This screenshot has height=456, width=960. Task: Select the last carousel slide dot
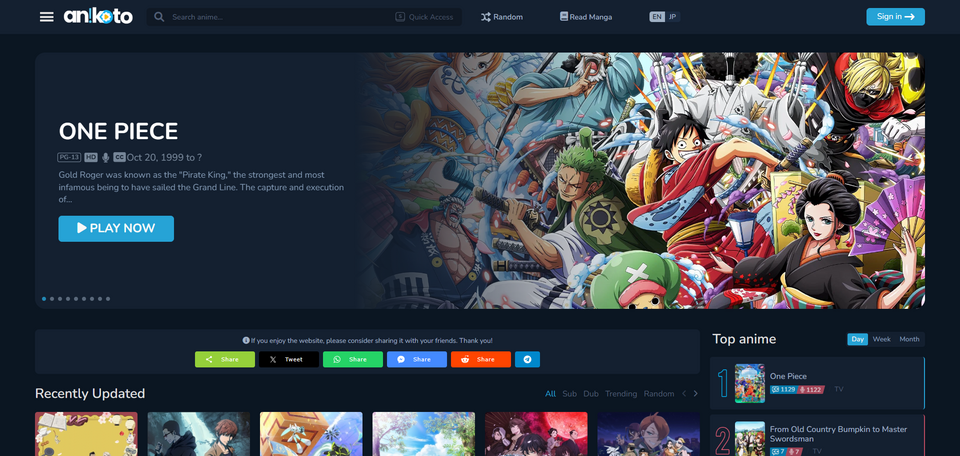108,299
